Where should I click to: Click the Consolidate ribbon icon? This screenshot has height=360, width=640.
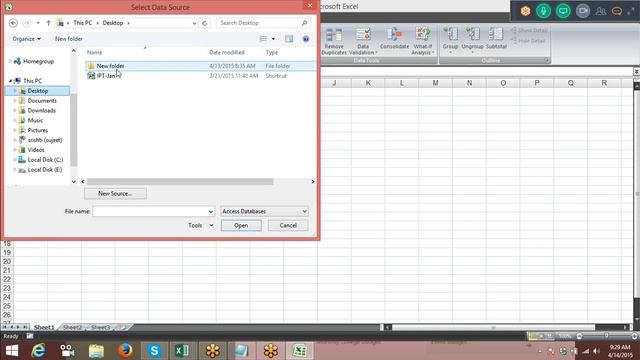(x=394, y=39)
